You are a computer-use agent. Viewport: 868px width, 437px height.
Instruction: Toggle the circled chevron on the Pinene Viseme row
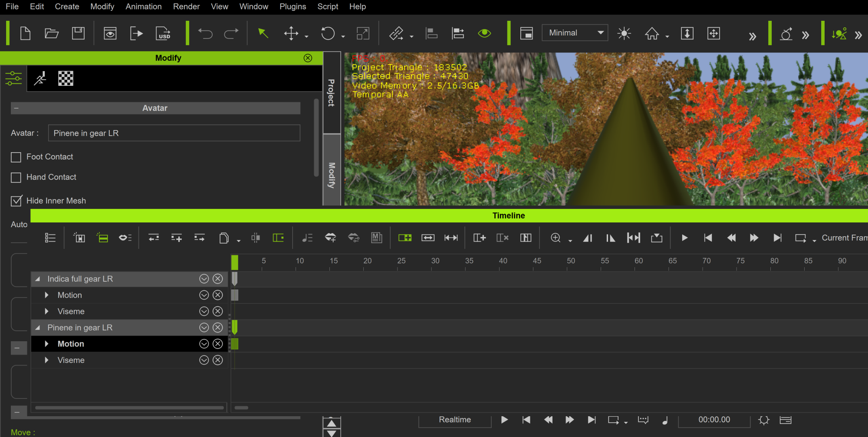pyautogui.click(x=204, y=360)
